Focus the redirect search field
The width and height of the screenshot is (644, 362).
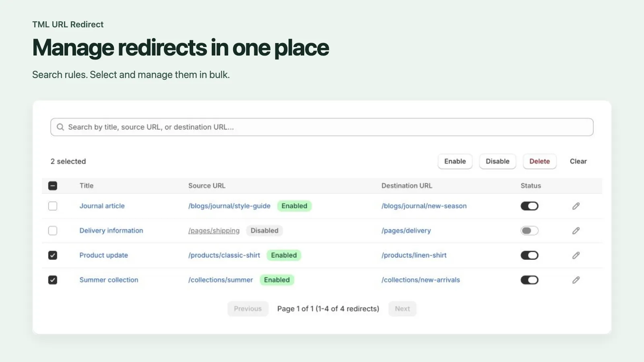pos(322,127)
